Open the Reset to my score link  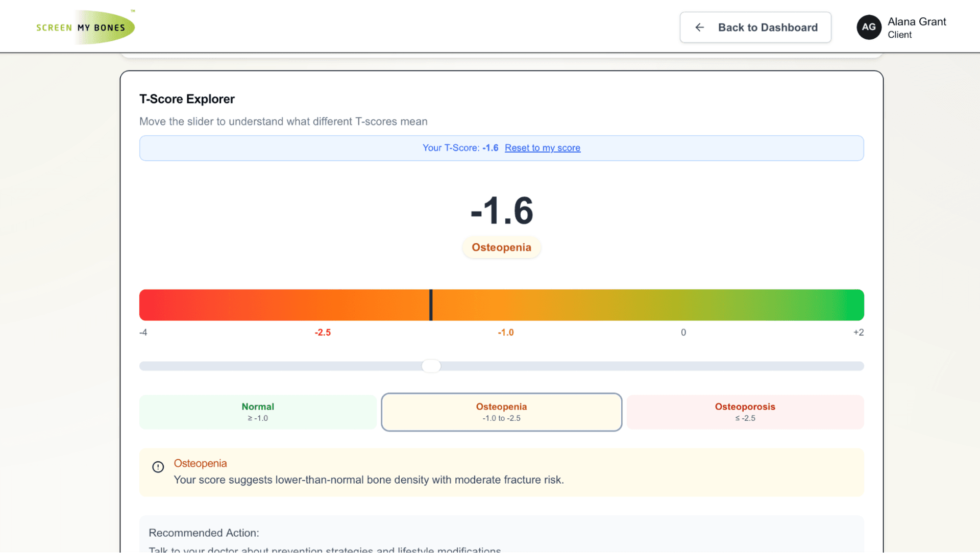[543, 148]
